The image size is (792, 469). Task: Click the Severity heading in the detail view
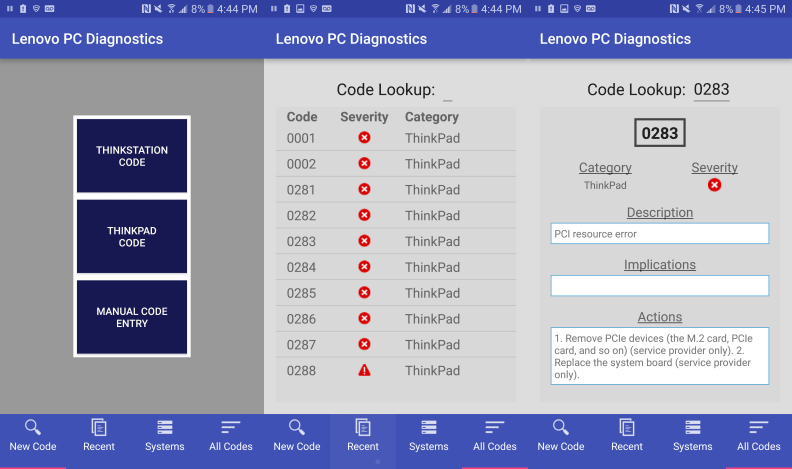714,168
